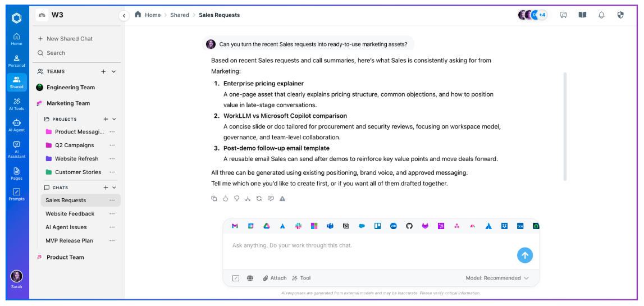Select the GitHub integration icon
The width and height of the screenshot is (644, 306).
coord(409,226)
